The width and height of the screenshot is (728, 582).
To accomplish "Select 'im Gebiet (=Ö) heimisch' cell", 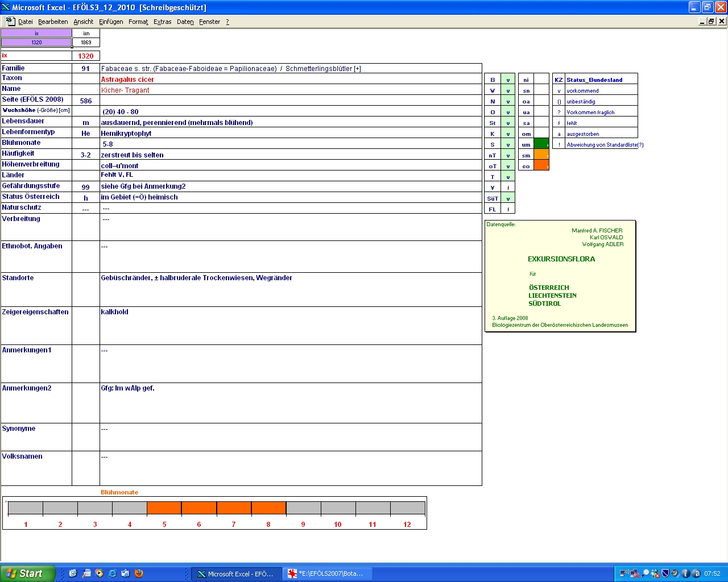I will (291, 197).
